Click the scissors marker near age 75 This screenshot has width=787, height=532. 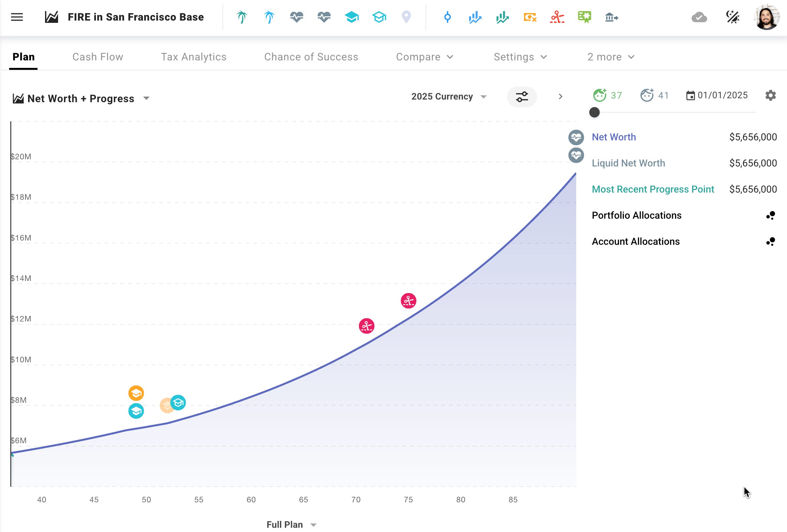pos(409,301)
